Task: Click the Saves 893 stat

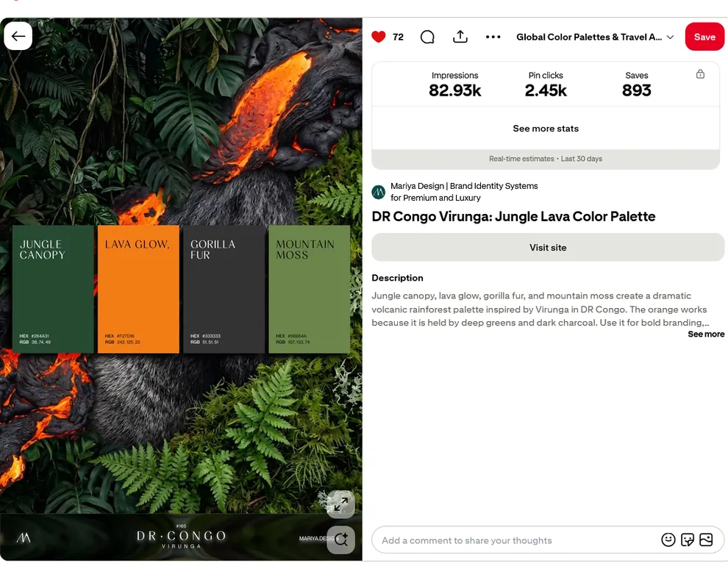Action: [x=637, y=85]
